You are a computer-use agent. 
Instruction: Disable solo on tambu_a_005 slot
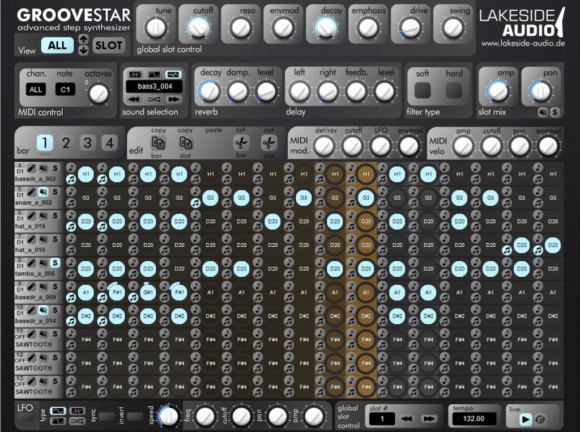pyautogui.click(x=55, y=263)
